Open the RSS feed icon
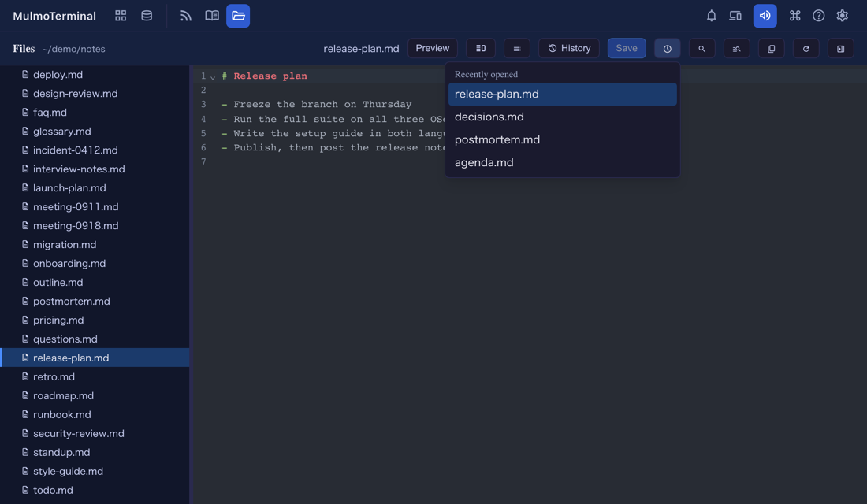This screenshot has width=867, height=504. pyautogui.click(x=186, y=16)
